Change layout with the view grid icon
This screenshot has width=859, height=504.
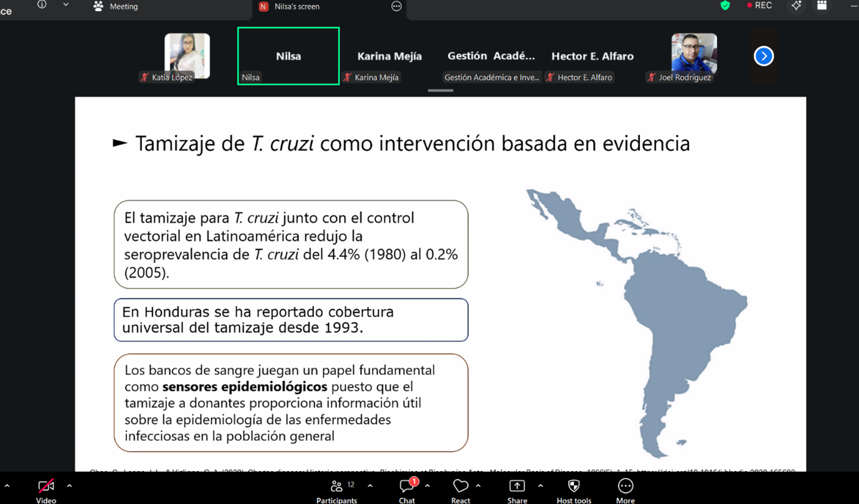pyautogui.click(x=822, y=6)
